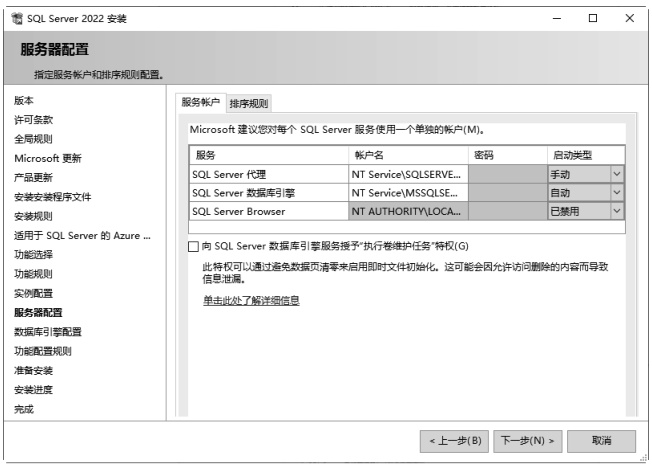Click password cell for SQL Server 数据库引擎
The height and width of the screenshot is (466, 652).
[x=508, y=193]
